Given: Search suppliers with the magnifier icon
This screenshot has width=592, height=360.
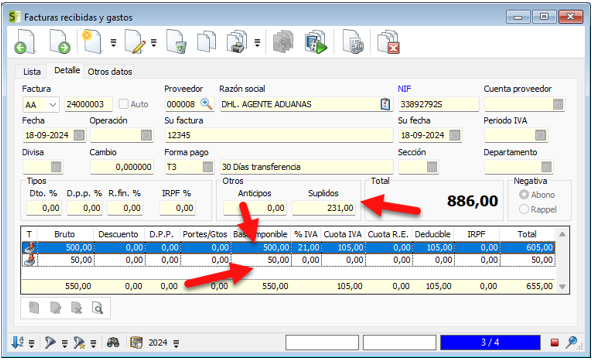Looking at the screenshot, I should (206, 104).
